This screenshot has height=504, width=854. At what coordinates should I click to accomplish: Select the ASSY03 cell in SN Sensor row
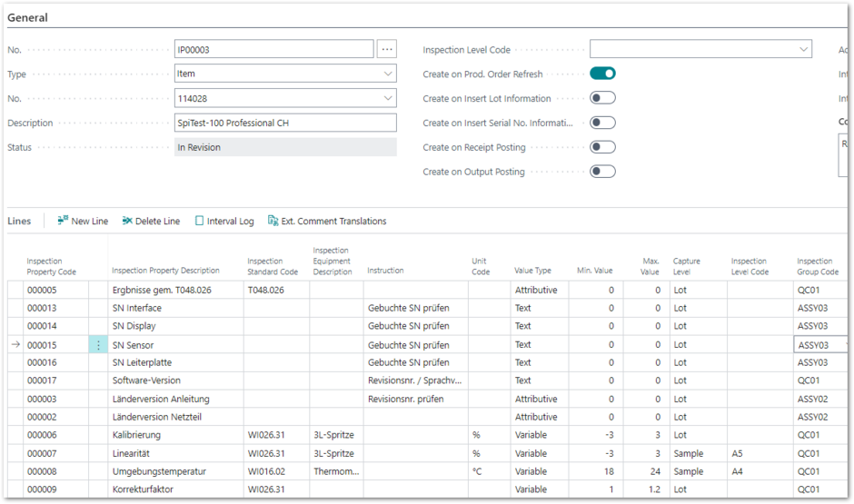(x=819, y=345)
